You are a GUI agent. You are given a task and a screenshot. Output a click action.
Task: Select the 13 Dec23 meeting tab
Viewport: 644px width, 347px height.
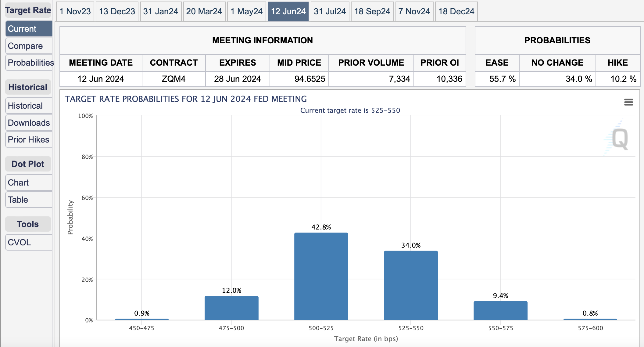[117, 12]
